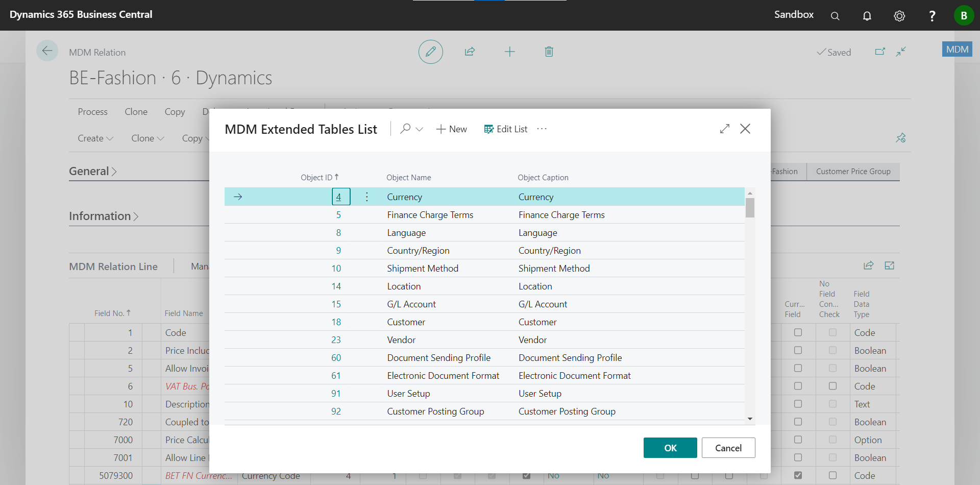
Task: Click New in dialog toolbar
Action: tap(452, 129)
